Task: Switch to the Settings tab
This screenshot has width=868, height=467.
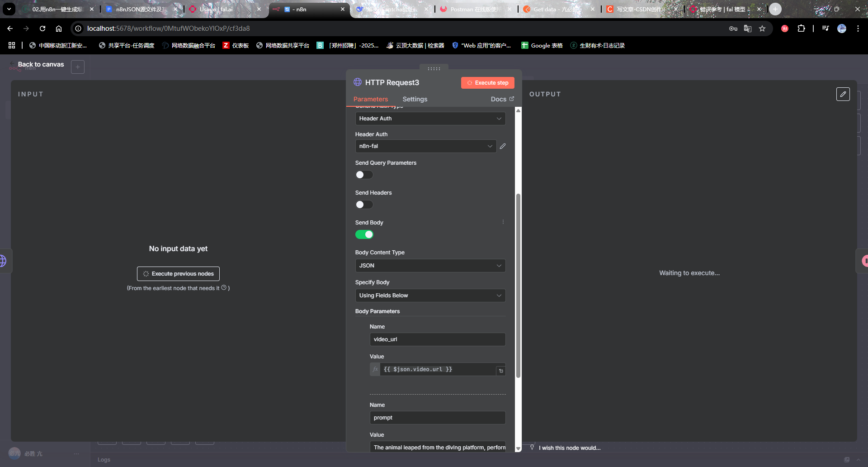Action: coord(415,99)
